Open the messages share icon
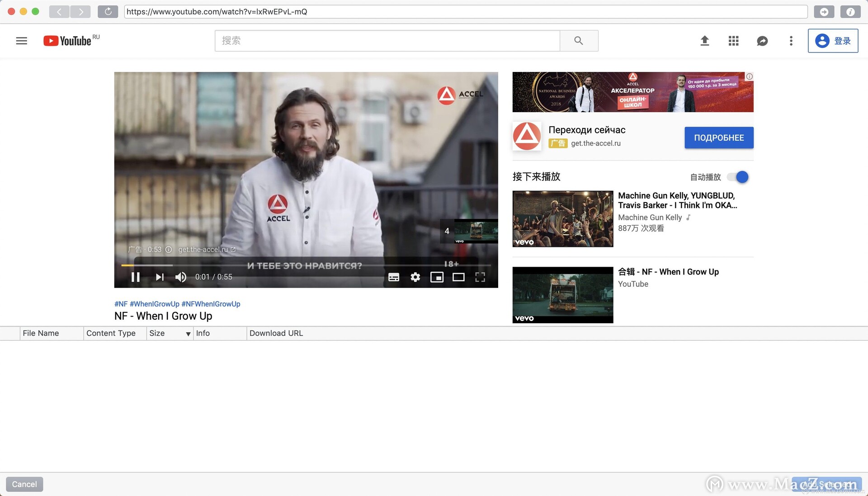Image resolution: width=868 pixels, height=496 pixels. 762,41
